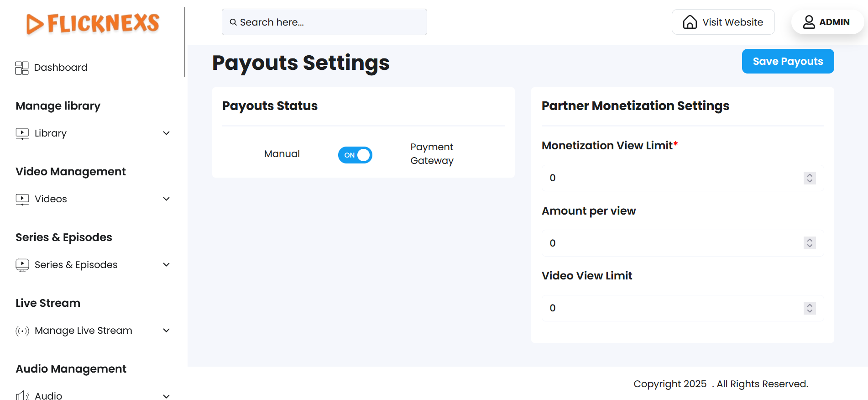
Task: Expand the Videos submenu chevron
Action: click(x=167, y=199)
